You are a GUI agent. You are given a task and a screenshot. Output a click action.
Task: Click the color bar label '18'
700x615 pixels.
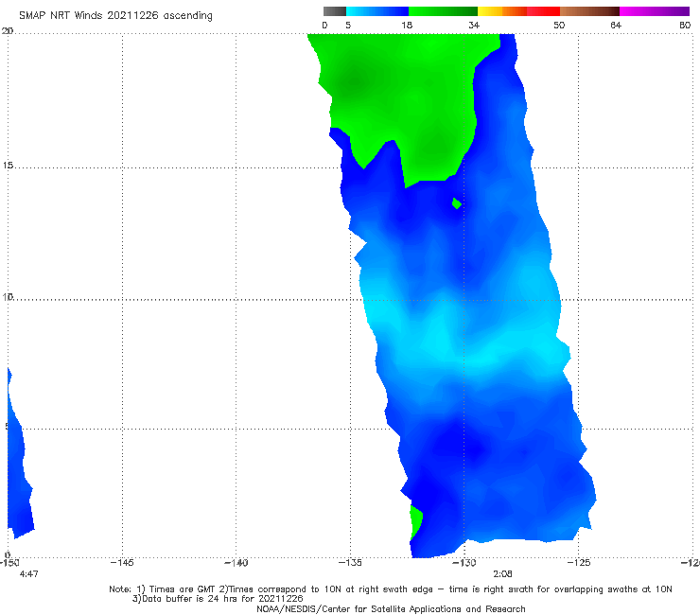point(407,25)
